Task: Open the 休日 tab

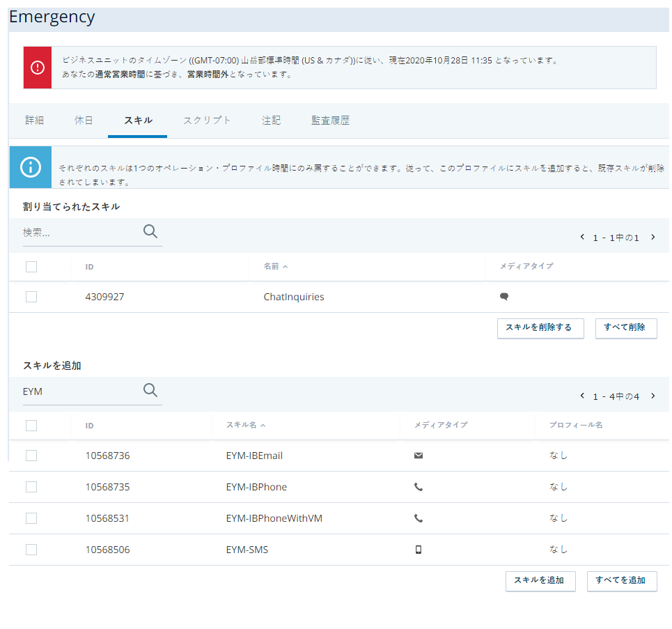Action: (x=84, y=121)
